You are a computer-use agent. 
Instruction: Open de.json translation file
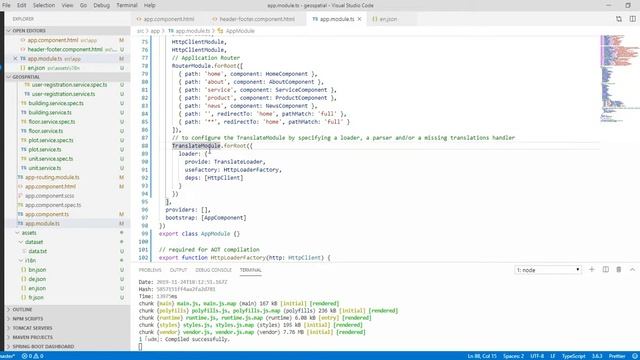coord(37,279)
